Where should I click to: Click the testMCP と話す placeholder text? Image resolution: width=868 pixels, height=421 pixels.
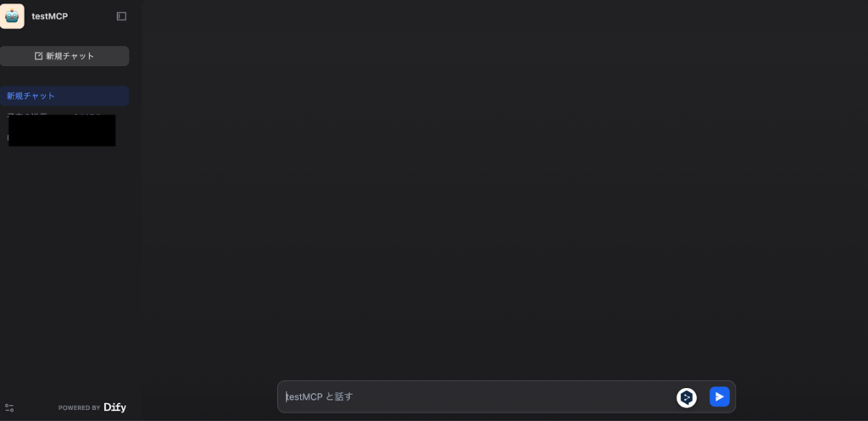[320, 396]
